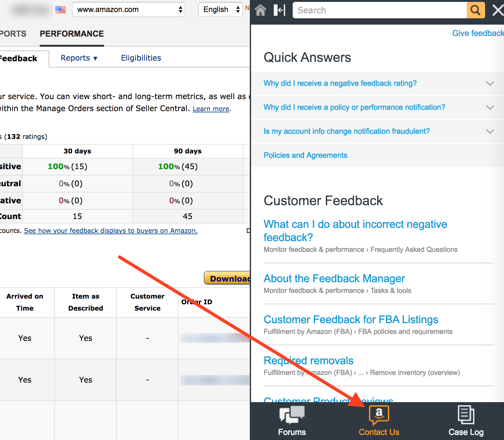Image resolution: width=504 pixels, height=440 pixels.
Task: Click the 90 days column header
Action: click(x=188, y=151)
